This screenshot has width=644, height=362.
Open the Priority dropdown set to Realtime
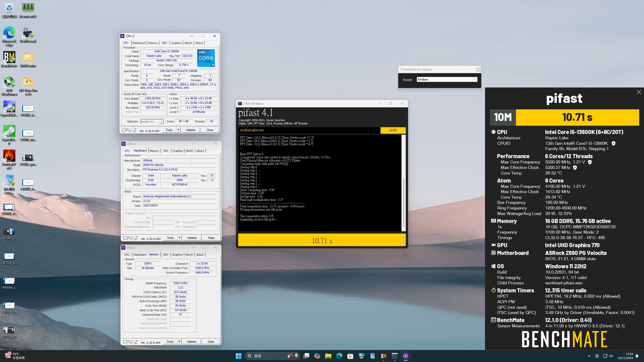pyautogui.click(x=447, y=79)
